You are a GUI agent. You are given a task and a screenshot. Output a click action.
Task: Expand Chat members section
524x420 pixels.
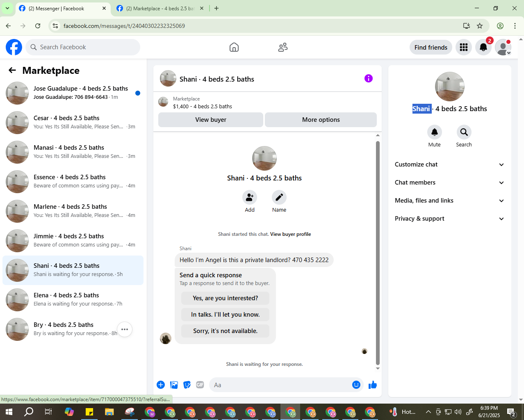click(450, 183)
